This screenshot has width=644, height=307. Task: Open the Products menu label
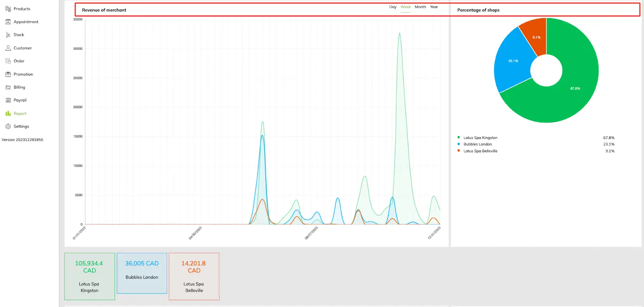click(22, 9)
